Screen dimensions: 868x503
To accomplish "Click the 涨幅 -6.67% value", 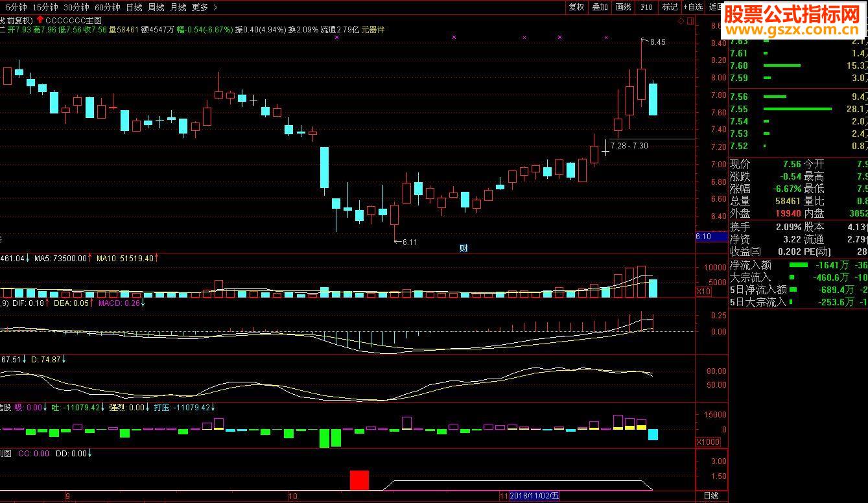I will [x=786, y=189].
